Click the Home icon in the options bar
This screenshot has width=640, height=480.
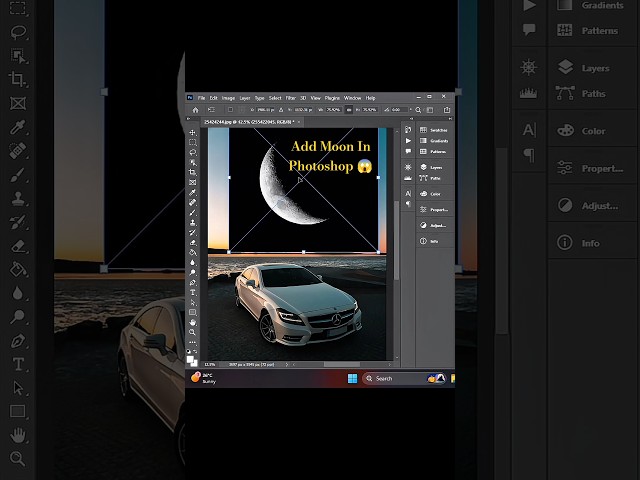(x=196, y=110)
